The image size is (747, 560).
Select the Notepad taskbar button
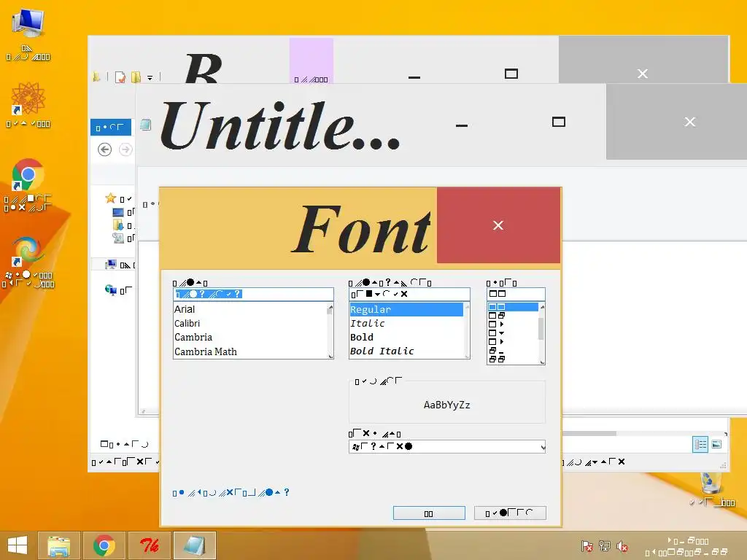pyautogui.click(x=194, y=545)
